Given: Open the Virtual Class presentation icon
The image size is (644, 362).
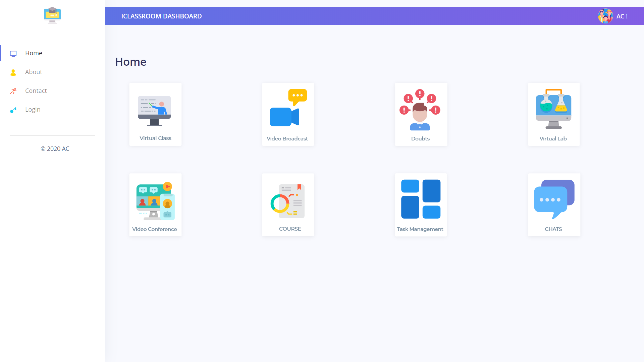Looking at the screenshot, I should [155, 111].
